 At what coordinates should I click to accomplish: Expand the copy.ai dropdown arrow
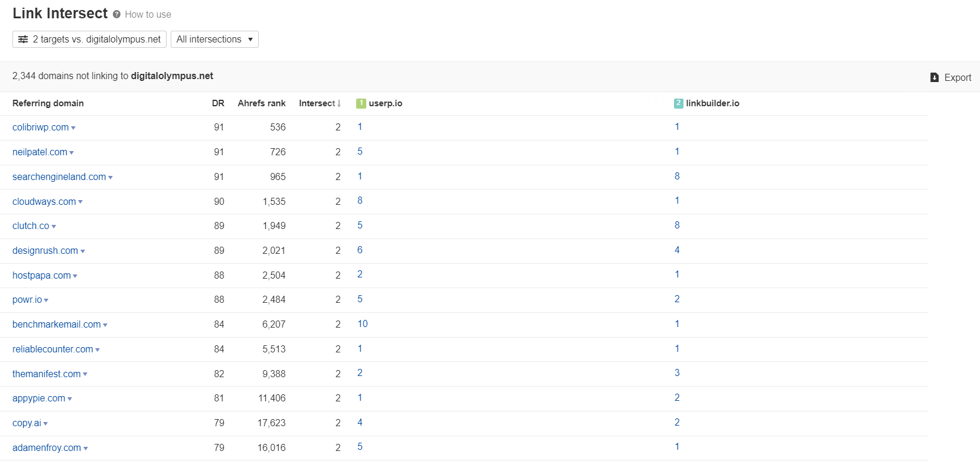(x=45, y=424)
